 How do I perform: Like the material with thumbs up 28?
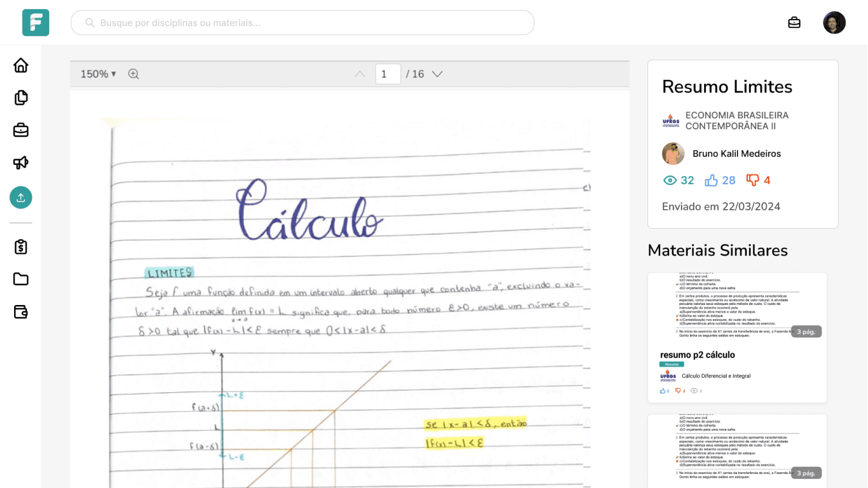pos(720,180)
